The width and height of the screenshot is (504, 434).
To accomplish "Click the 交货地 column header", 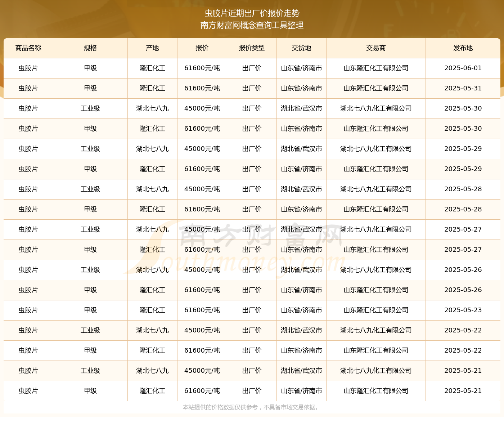I will tap(301, 48).
